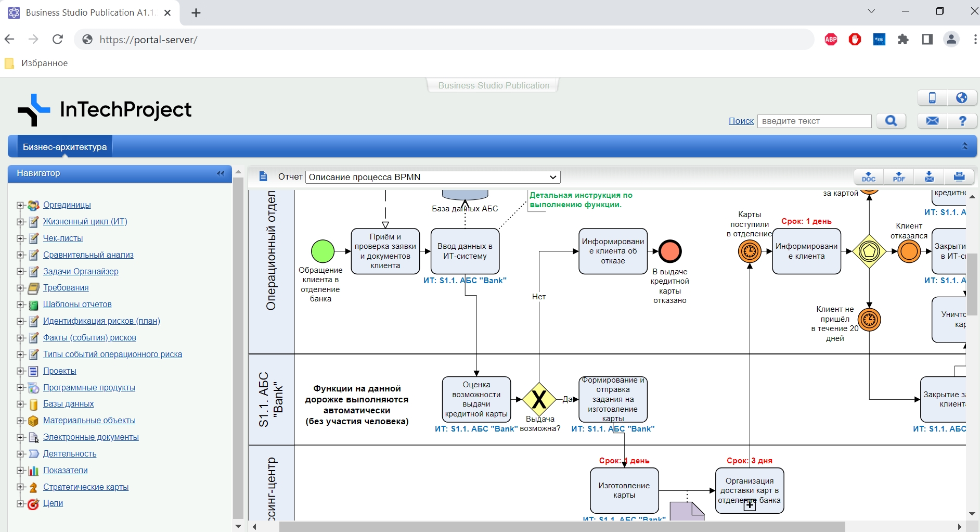Expand the Проекты tree node

[x=20, y=371]
